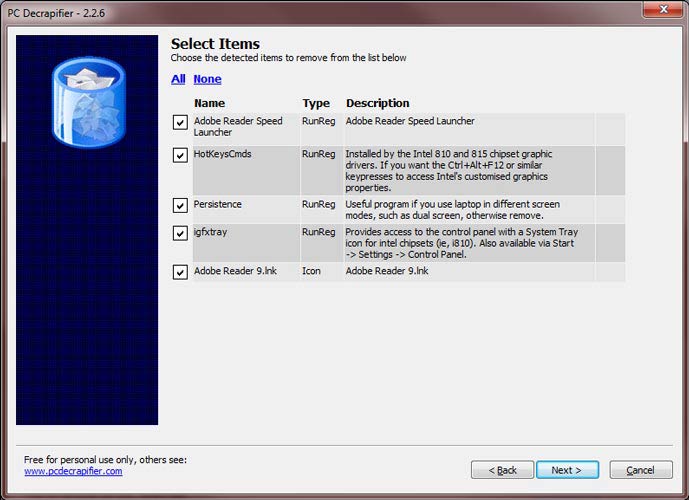
Task: Uncheck the Adobe Reader 9.lnk checkbox
Action: pos(180,272)
